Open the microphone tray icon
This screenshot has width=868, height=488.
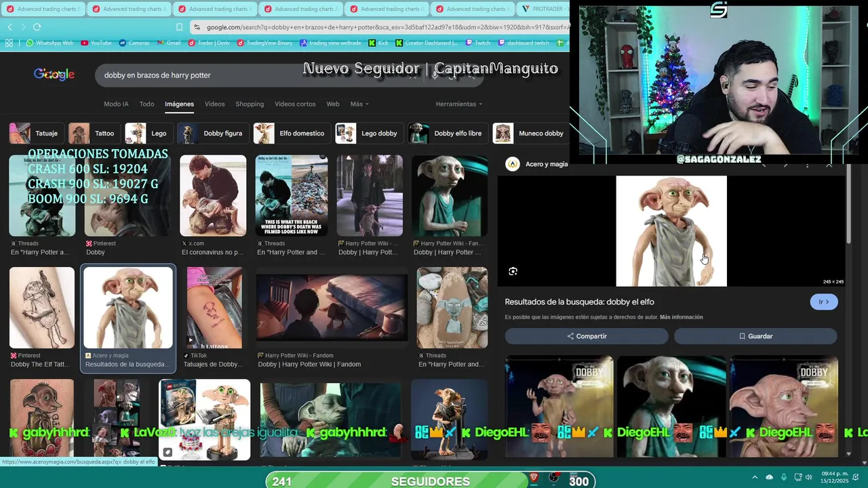783,477
